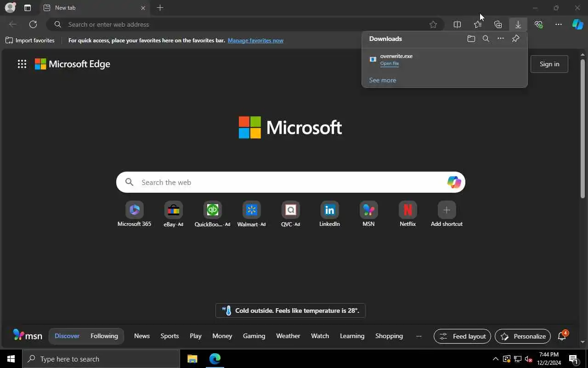Open a new tab with plus button

point(160,8)
